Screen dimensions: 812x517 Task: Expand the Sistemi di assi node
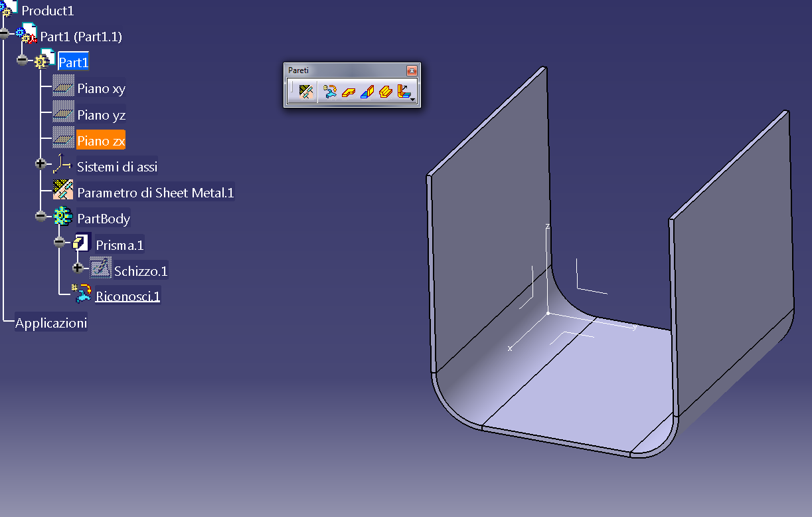tap(41, 163)
